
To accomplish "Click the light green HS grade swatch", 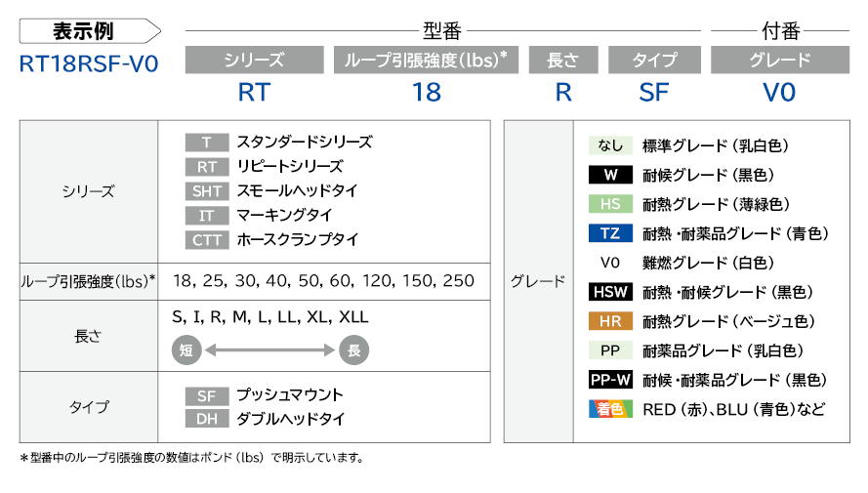I will click(x=610, y=204).
